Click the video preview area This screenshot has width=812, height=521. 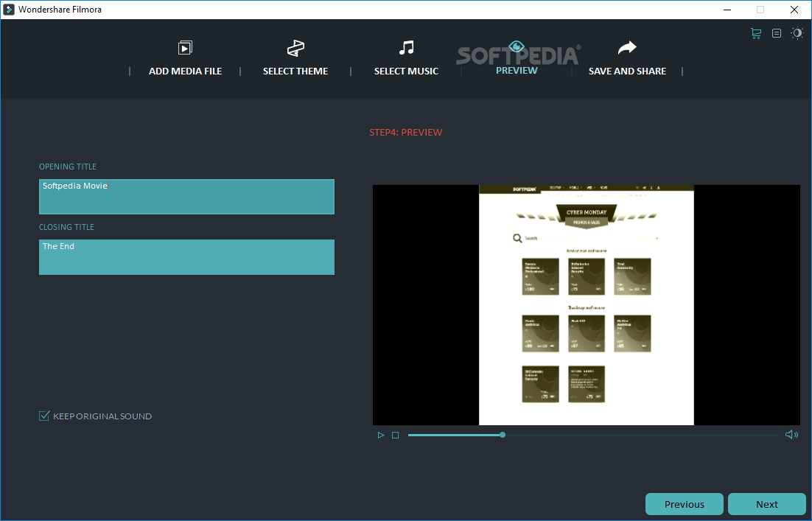coord(587,305)
